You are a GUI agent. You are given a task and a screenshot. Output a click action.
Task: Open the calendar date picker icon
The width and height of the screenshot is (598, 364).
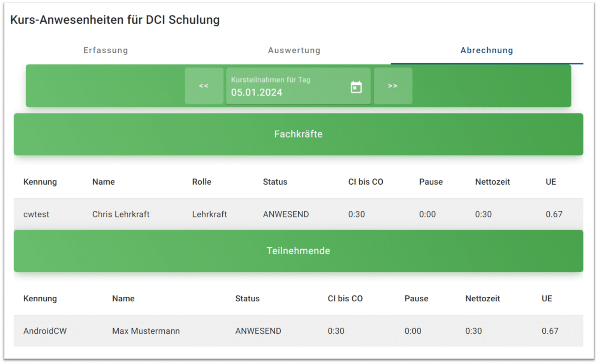[356, 86]
